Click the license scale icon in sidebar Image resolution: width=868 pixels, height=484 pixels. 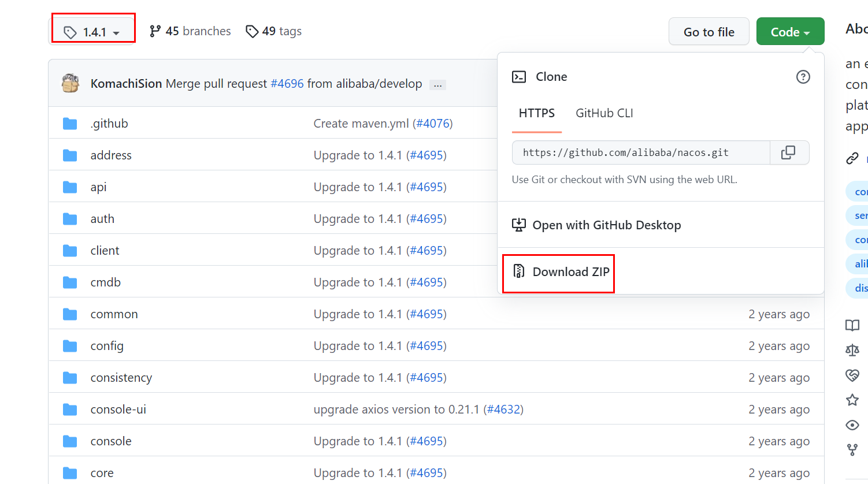click(x=852, y=350)
